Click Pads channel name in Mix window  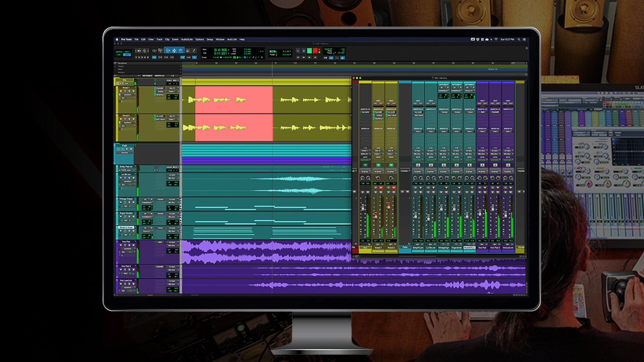click(x=405, y=247)
